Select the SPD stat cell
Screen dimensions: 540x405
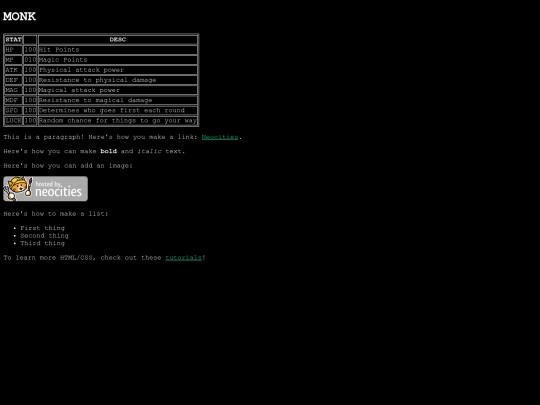[13, 111]
